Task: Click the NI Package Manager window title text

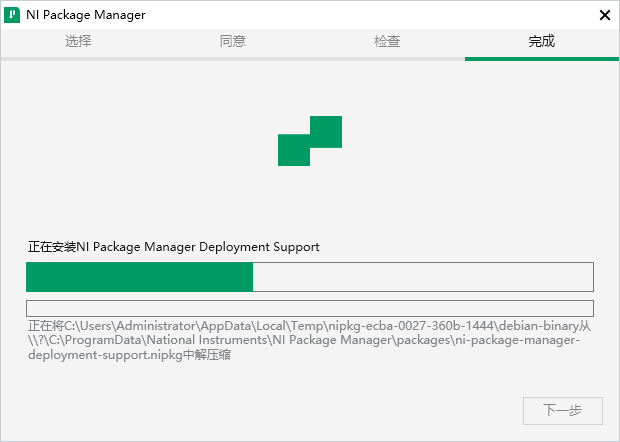Action: (x=85, y=14)
